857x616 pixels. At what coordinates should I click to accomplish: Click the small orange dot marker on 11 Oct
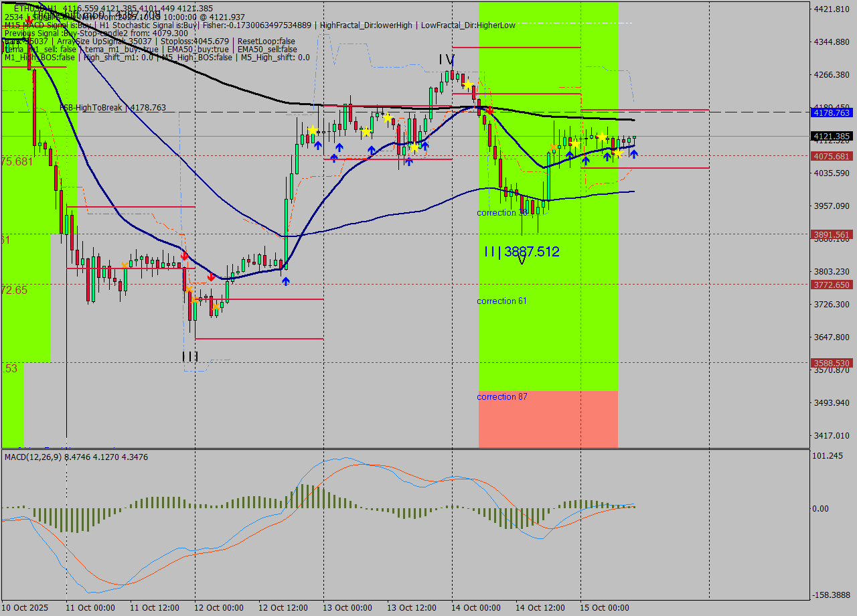click(125, 265)
